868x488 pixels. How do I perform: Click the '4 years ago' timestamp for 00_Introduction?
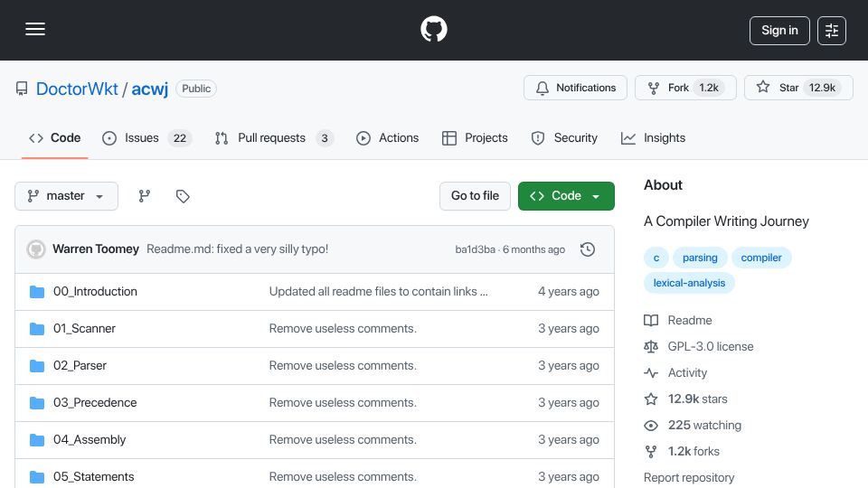[x=569, y=292]
